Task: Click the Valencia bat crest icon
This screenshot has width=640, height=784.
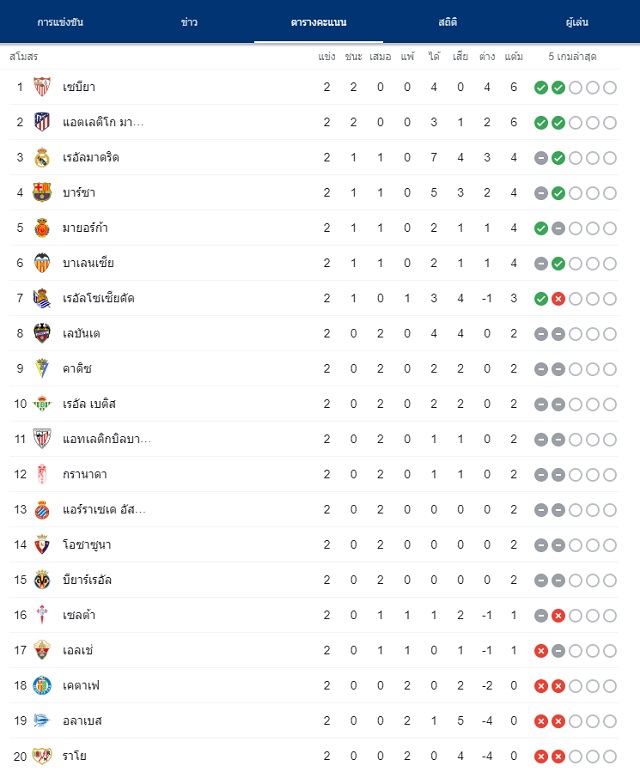Action: [x=42, y=263]
